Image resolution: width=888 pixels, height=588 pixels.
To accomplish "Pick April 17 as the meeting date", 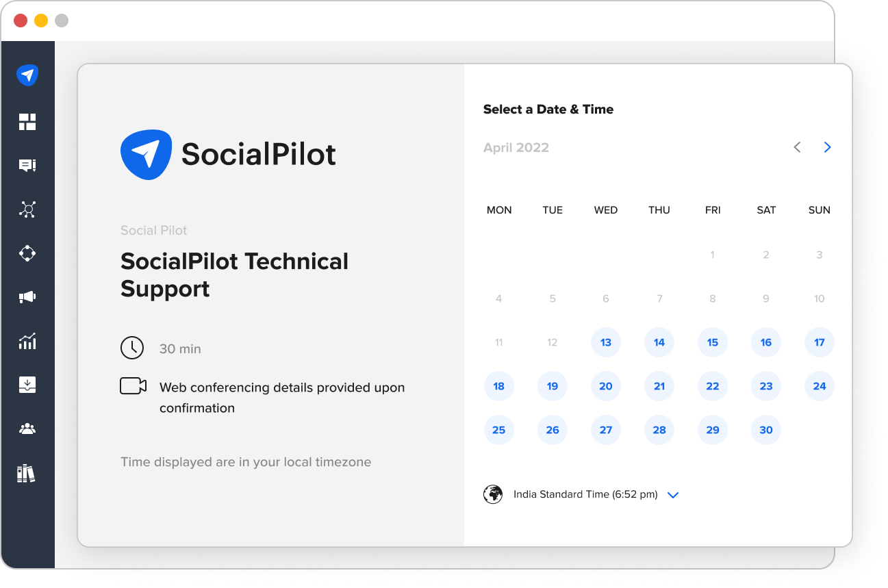I will pyautogui.click(x=819, y=342).
